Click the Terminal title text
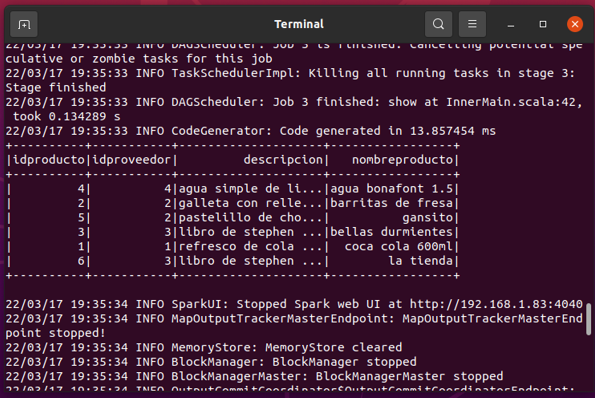This screenshot has height=398, width=600. [x=299, y=24]
